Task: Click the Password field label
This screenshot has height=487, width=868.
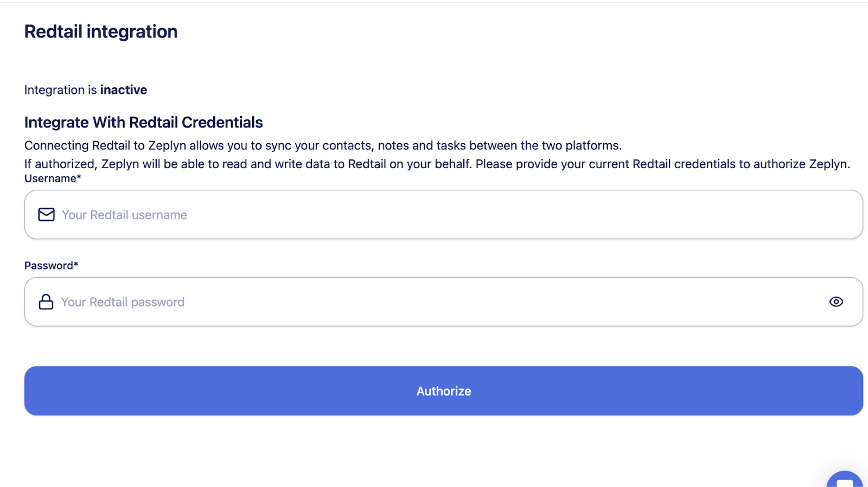Action: [x=48, y=266]
